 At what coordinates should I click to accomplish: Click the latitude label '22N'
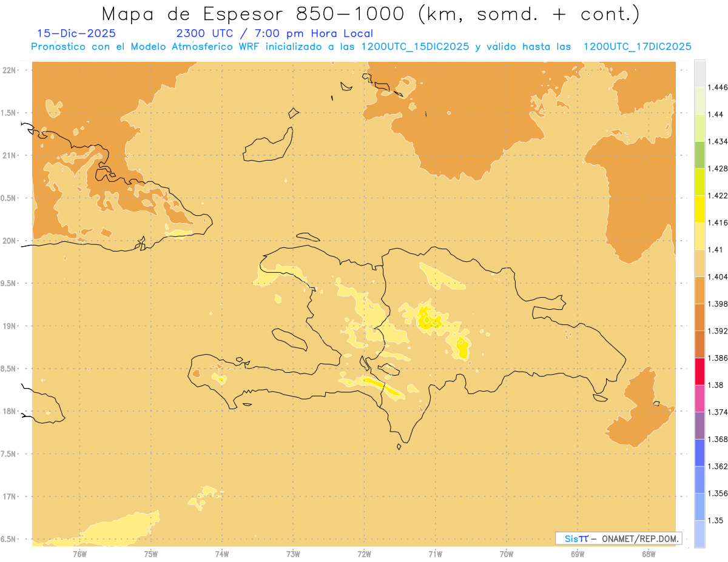(10, 70)
